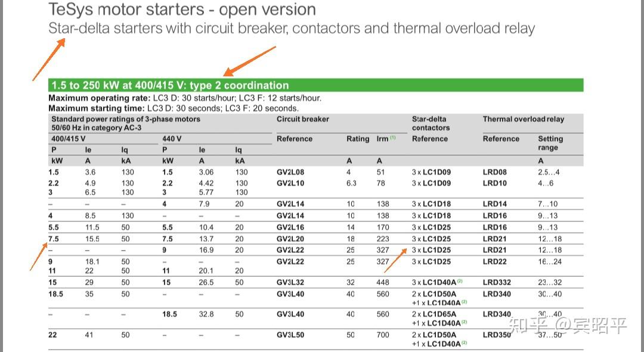644x352 pixels.
Task: Click the current value "3.06"
Action: [206, 172]
